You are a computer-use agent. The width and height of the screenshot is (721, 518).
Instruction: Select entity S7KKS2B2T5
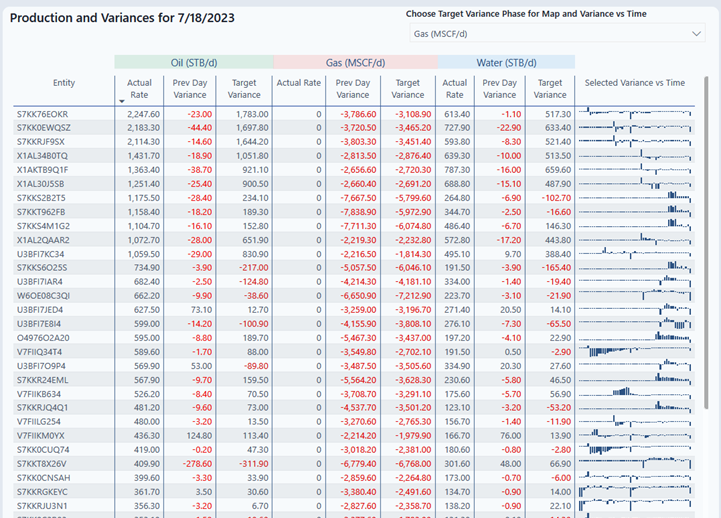[41, 198]
